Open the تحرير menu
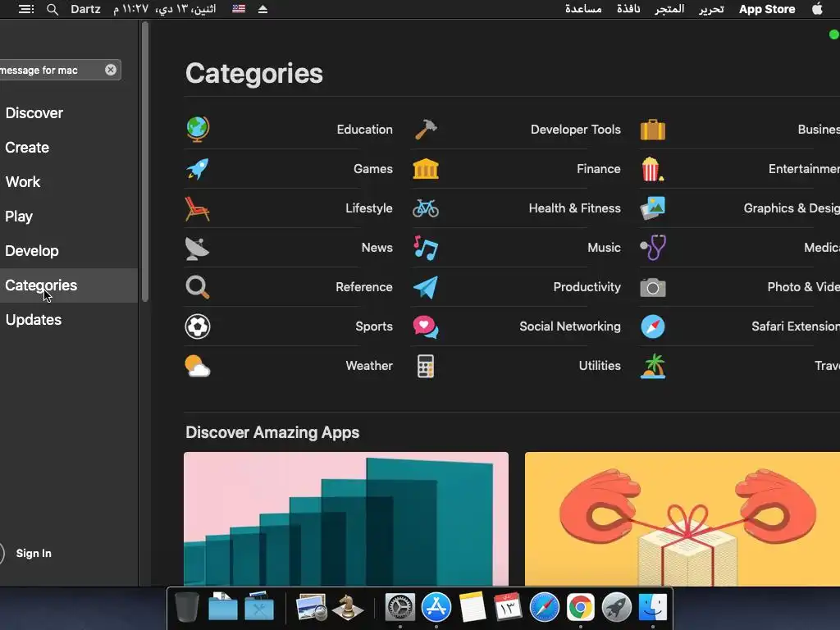 coord(711,9)
